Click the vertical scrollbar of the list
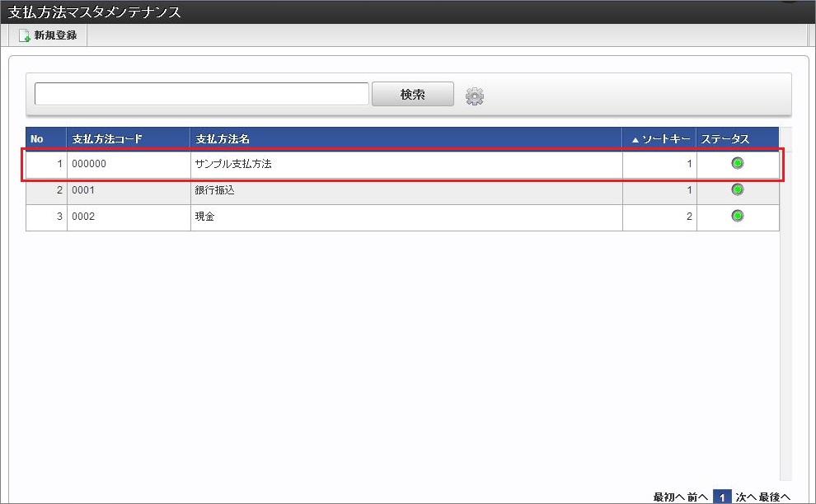The width and height of the screenshot is (816, 504). pyautogui.click(x=786, y=304)
